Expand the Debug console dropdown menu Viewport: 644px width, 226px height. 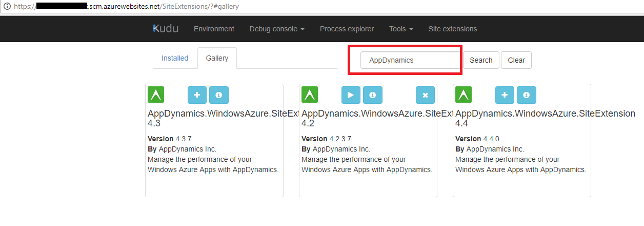tap(277, 29)
